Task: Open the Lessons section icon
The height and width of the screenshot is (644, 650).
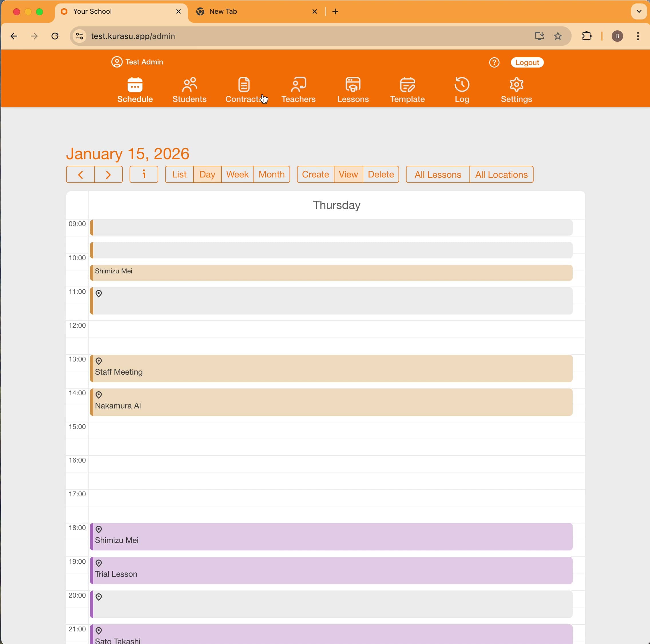Action: point(352,85)
